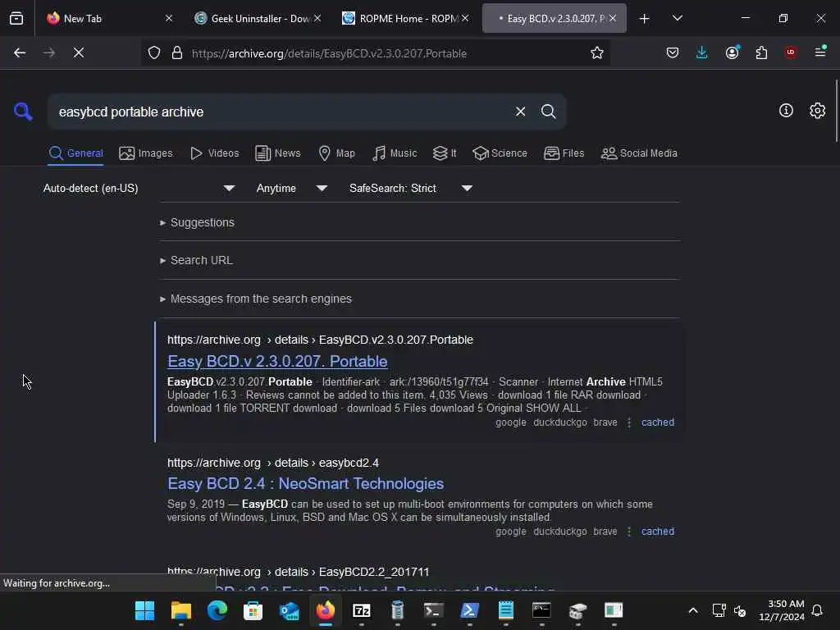Open File Explorer from taskbar

[181, 610]
